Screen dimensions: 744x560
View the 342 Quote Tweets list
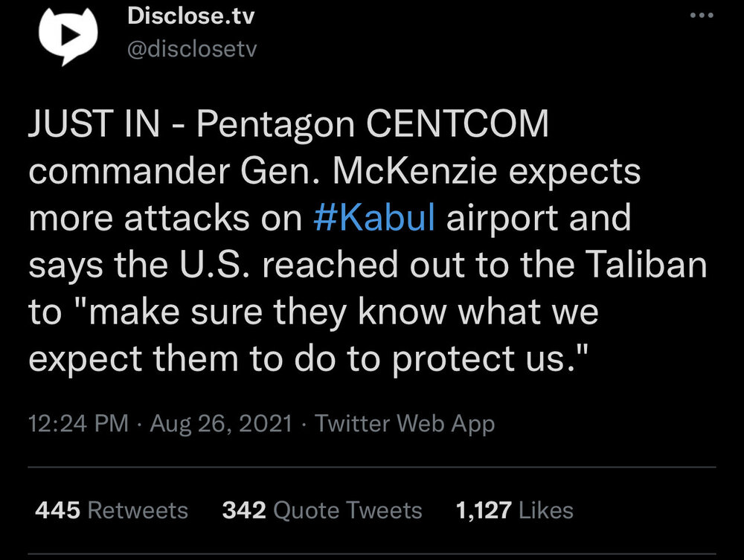point(322,510)
